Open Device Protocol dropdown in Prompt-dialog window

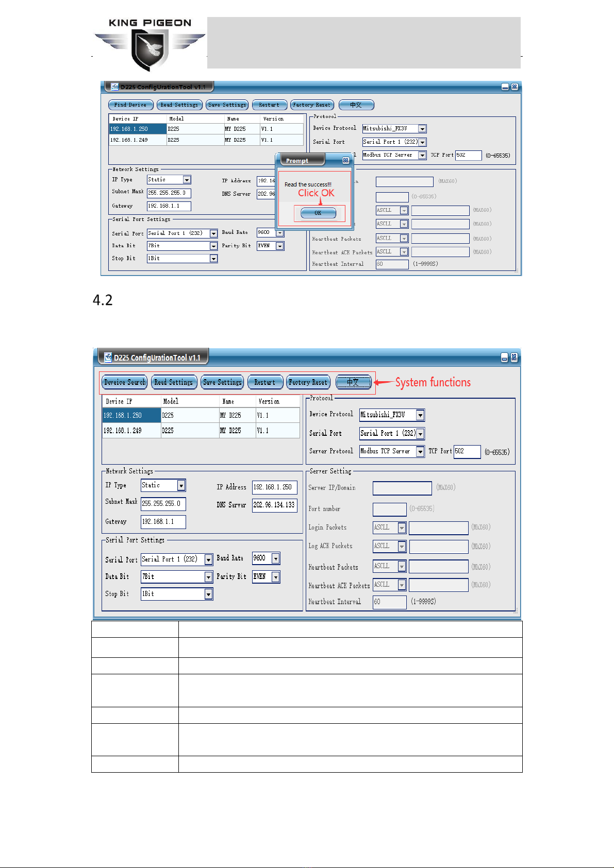[x=422, y=129]
